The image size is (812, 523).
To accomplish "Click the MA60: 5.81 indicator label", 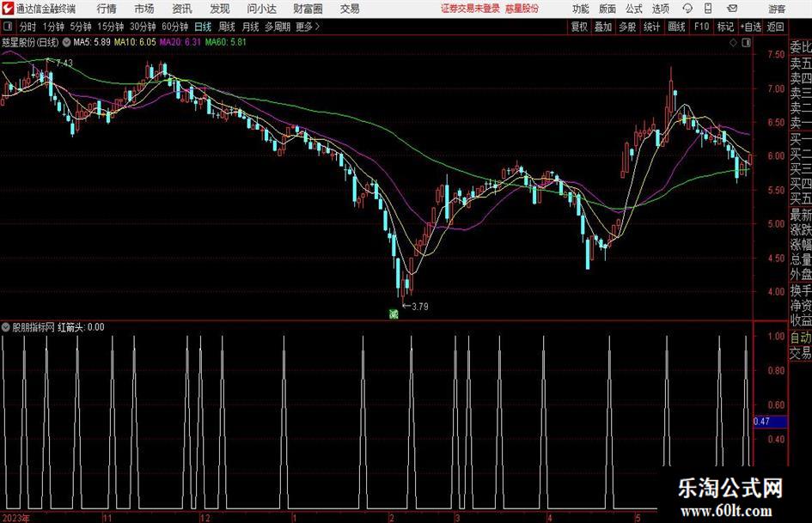I will 225,42.
